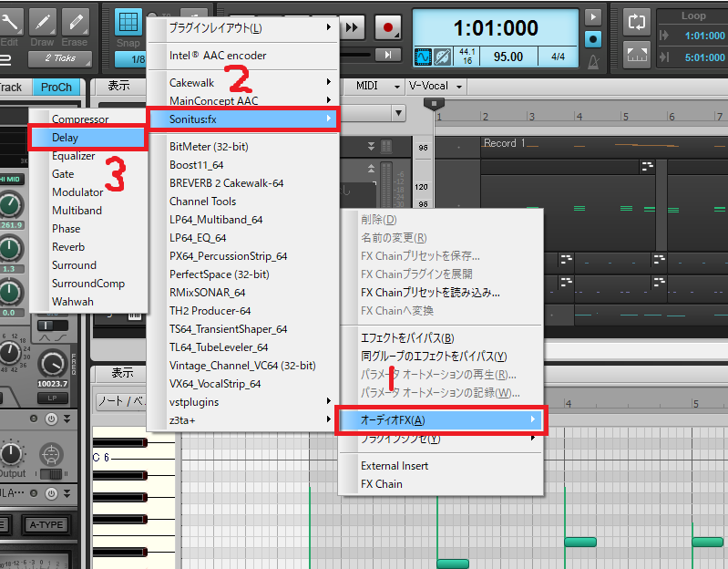728x569 pixels.
Task: Expand the MainConcept AAC submenu
Action: [x=241, y=101]
